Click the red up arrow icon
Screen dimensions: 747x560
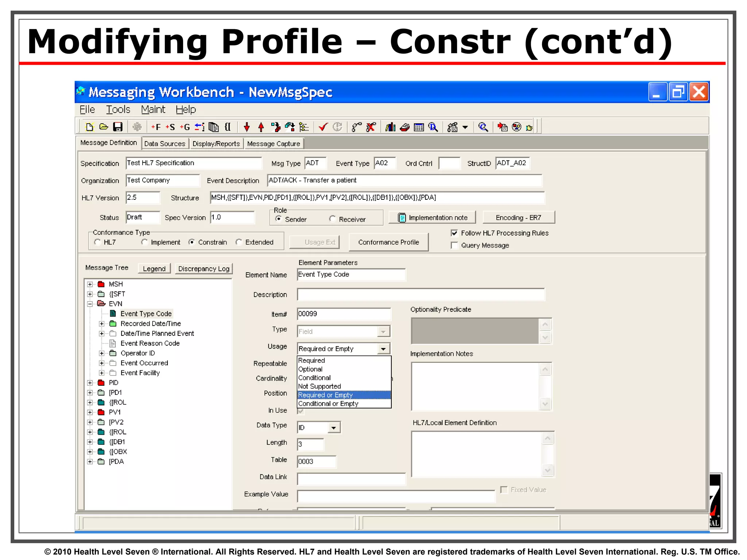click(261, 127)
